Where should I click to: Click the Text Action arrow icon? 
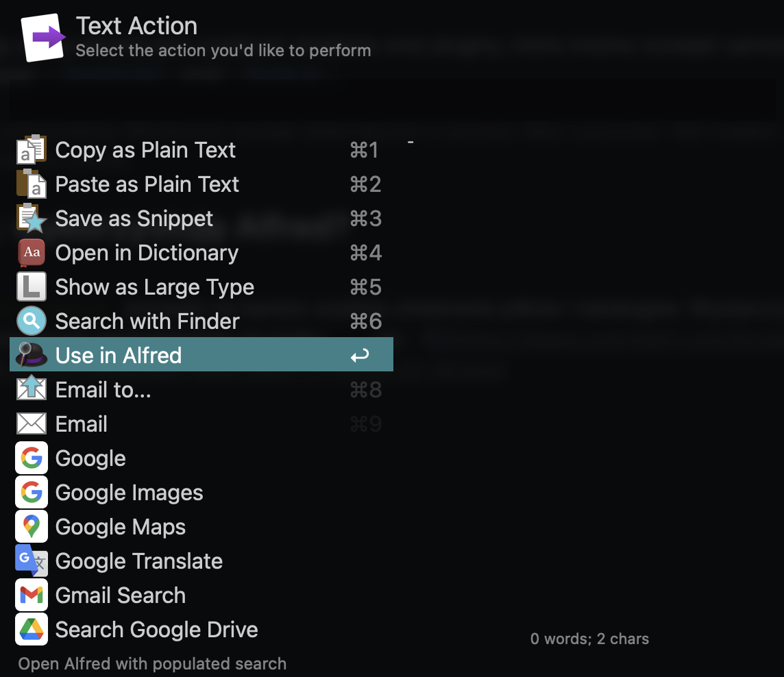tap(44, 38)
